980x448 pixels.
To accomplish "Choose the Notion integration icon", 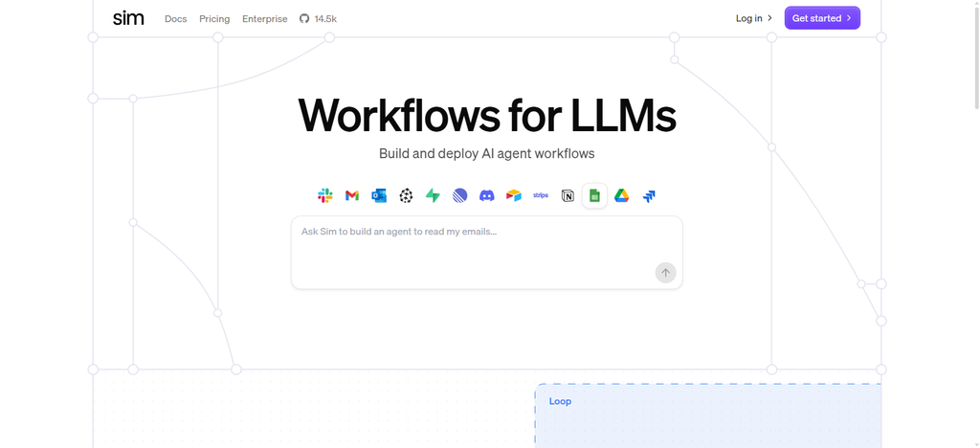I will pos(568,195).
